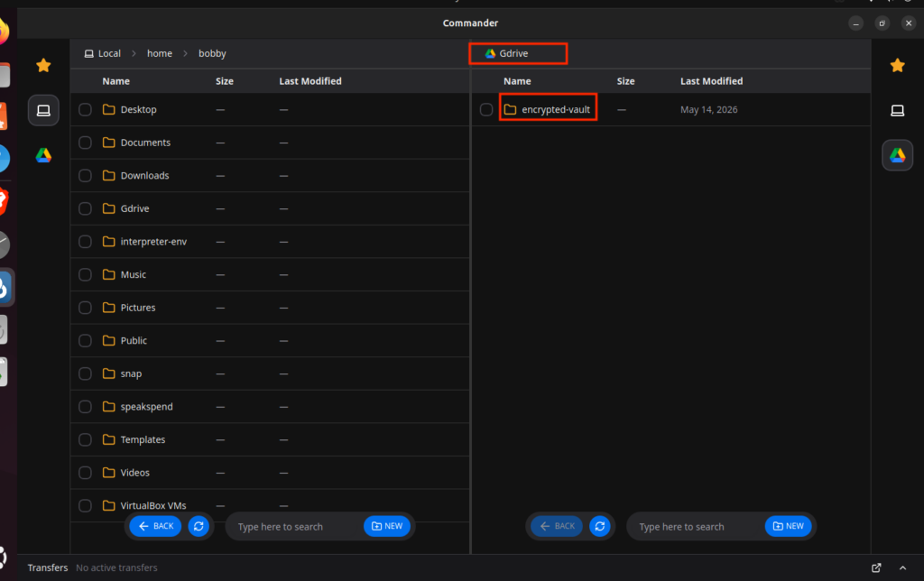
Task: Sort left pane by Size column
Action: 225,81
